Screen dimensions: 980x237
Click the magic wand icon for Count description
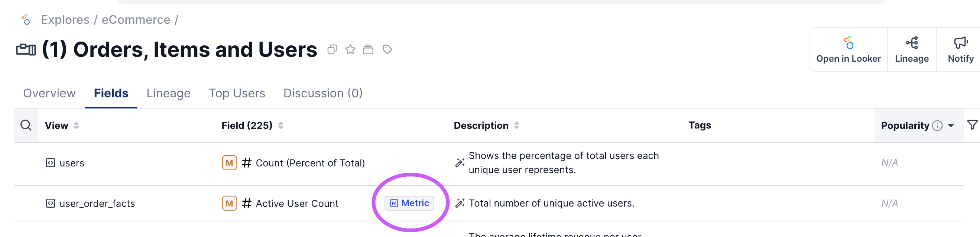click(460, 163)
